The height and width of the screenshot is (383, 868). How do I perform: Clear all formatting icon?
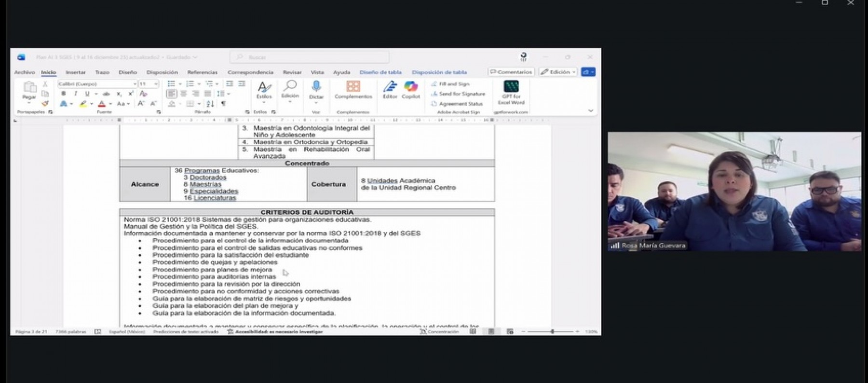(x=143, y=94)
